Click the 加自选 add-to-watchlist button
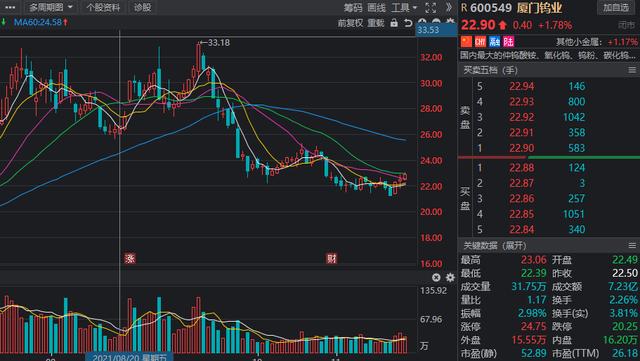The width and height of the screenshot is (640, 361). tap(616, 8)
